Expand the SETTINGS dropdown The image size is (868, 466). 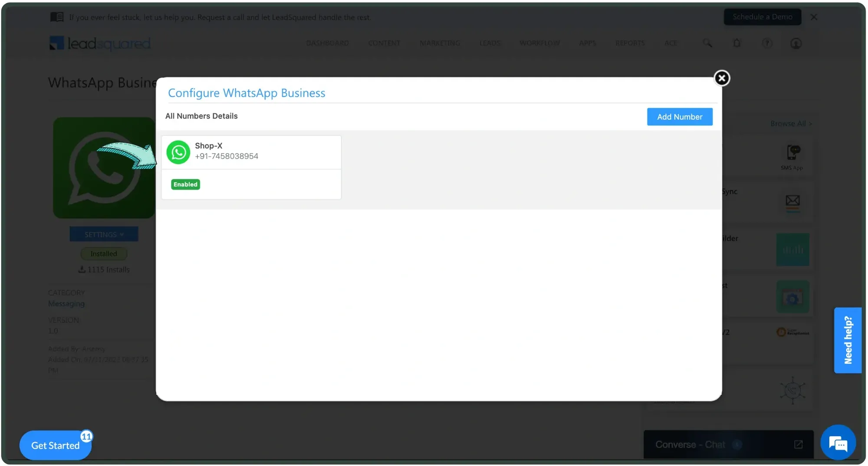point(104,234)
